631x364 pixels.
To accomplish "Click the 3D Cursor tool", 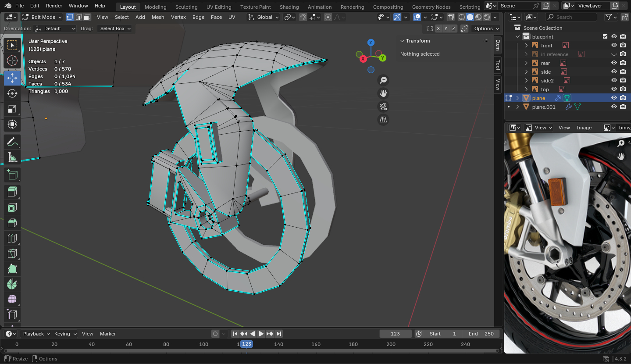I will click(12, 61).
